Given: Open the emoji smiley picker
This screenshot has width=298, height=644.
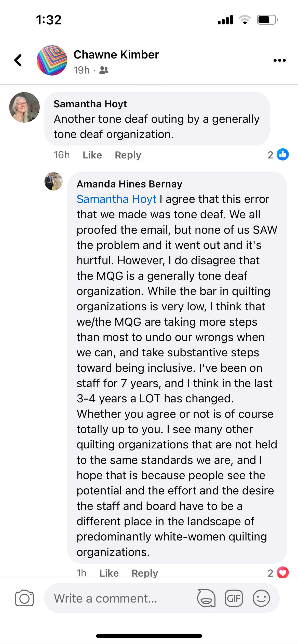Looking at the screenshot, I should coord(261,598).
